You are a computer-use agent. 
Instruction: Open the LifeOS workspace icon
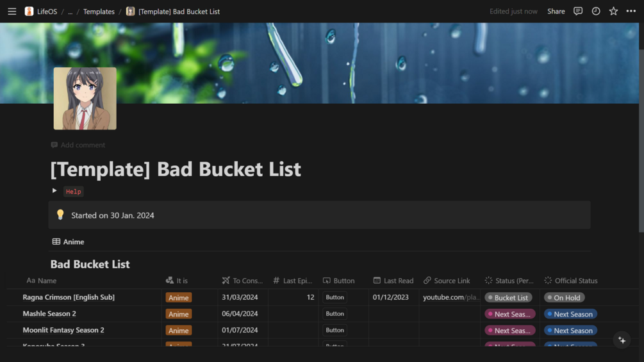tap(29, 12)
